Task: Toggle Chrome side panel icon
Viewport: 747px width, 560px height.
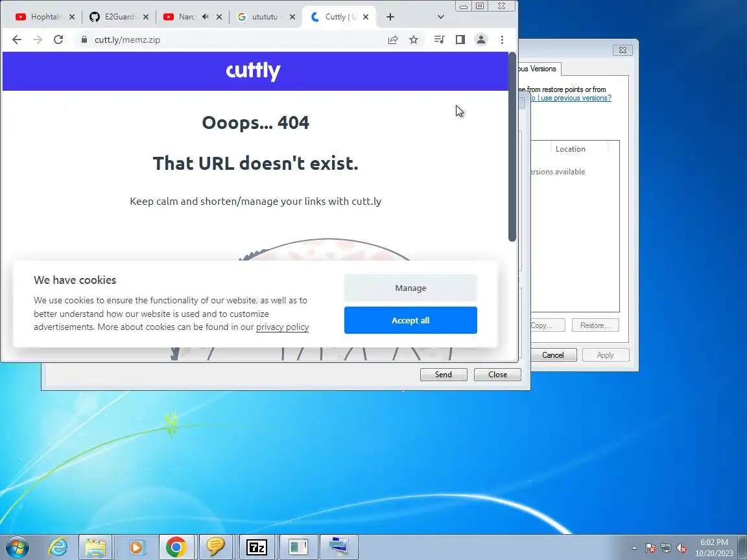Action: click(x=460, y=40)
